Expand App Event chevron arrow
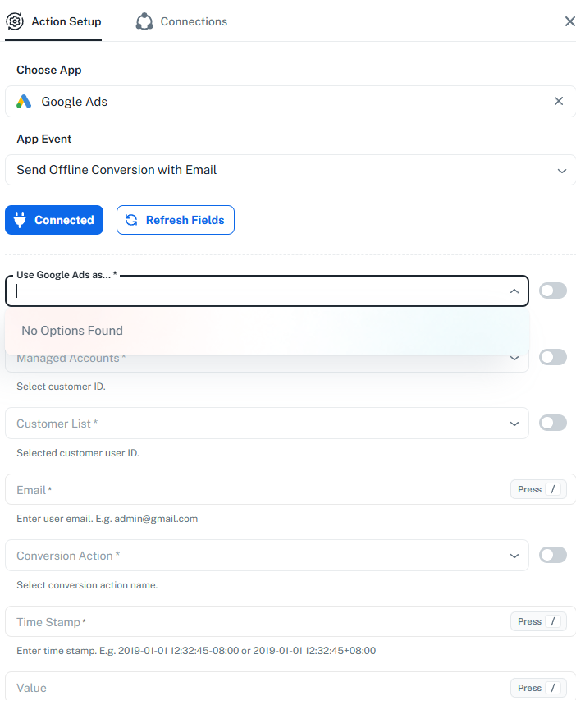Screen dimensions: 576x728 [x=561, y=171]
